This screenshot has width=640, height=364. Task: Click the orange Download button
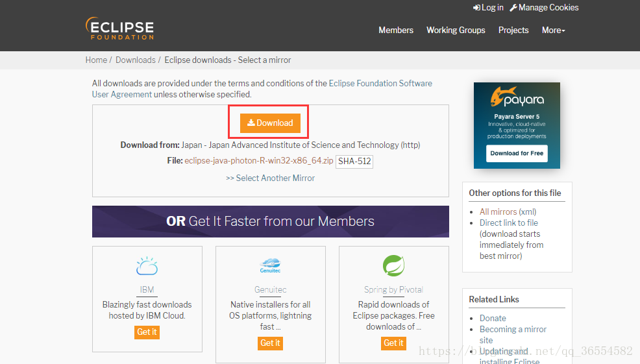tap(270, 123)
